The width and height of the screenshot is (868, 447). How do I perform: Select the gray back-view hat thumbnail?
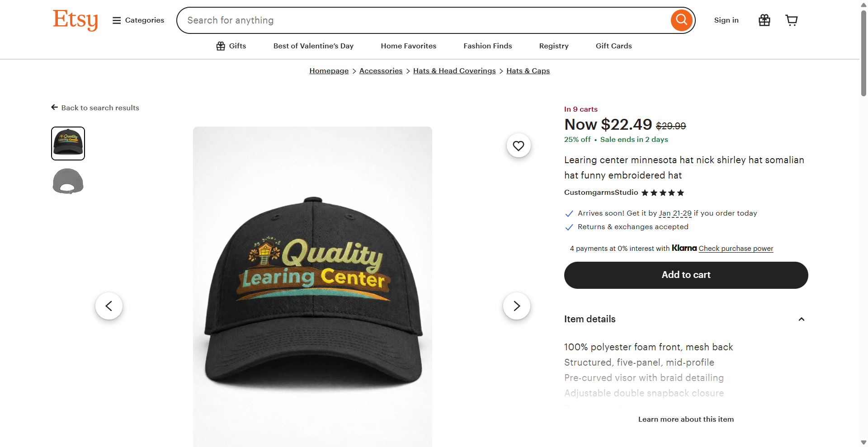pos(68,181)
